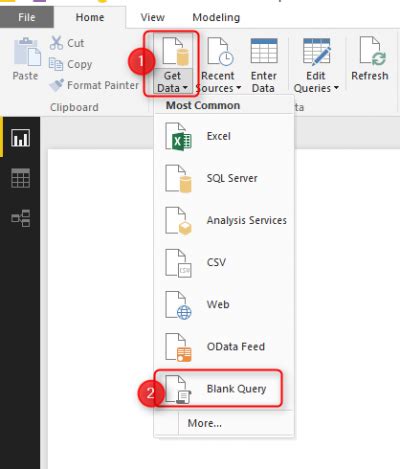Image resolution: width=400 pixels, height=469 pixels.
Task: Expand the Recent Sources dropdown arrow
Action: coord(238,88)
